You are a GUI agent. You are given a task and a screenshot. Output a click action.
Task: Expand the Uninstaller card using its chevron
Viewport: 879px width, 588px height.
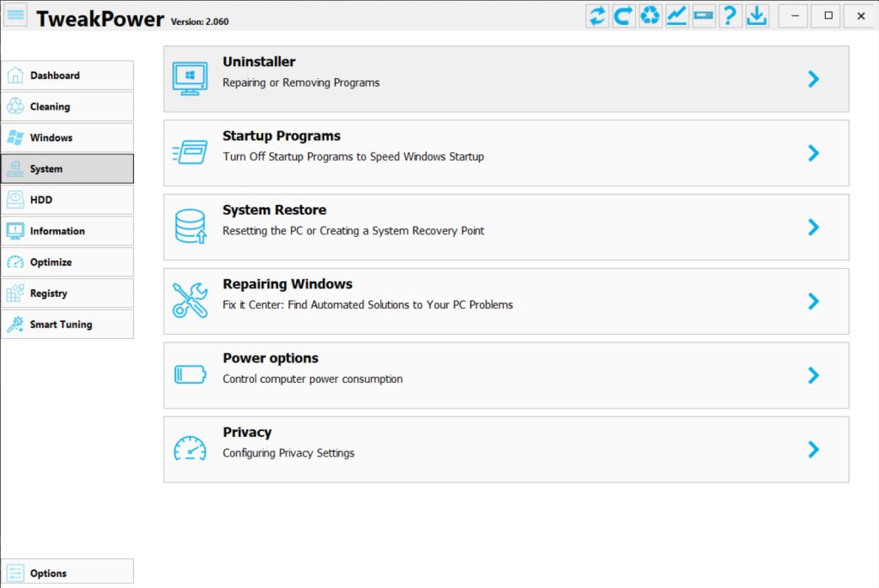pyautogui.click(x=814, y=79)
